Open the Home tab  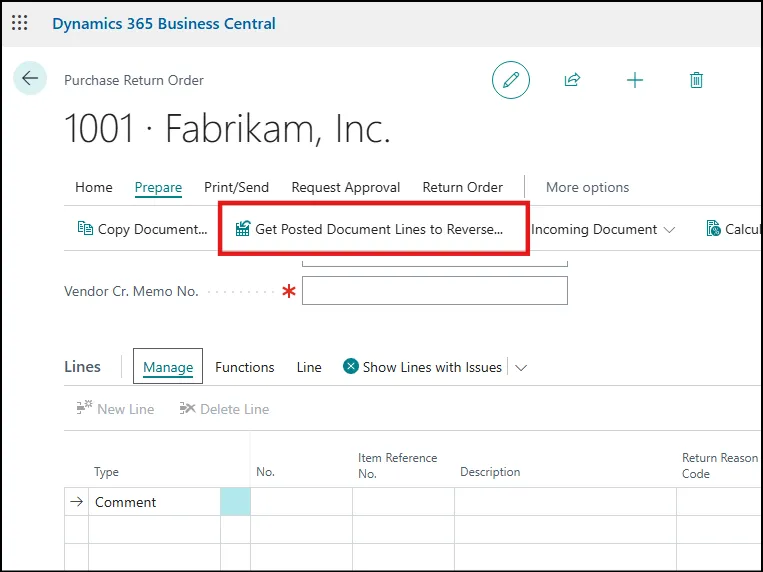click(x=93, y=187)
